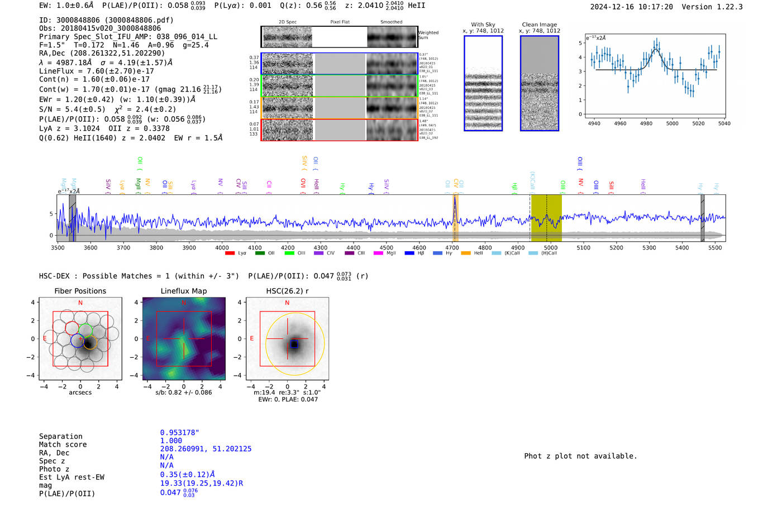
Task: Click the m:19.4 re:3.3" s:1.0" caption
Action: click(x=287, y=392)
